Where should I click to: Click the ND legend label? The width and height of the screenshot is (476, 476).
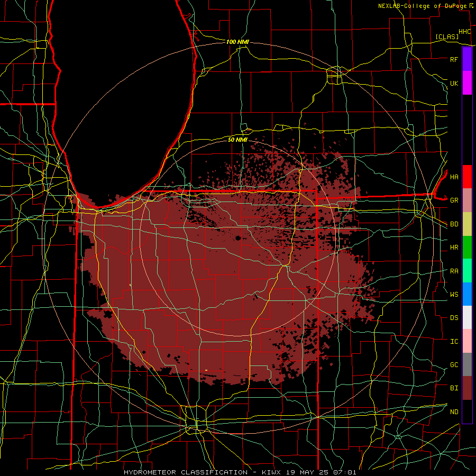click(x=454, y=412)
